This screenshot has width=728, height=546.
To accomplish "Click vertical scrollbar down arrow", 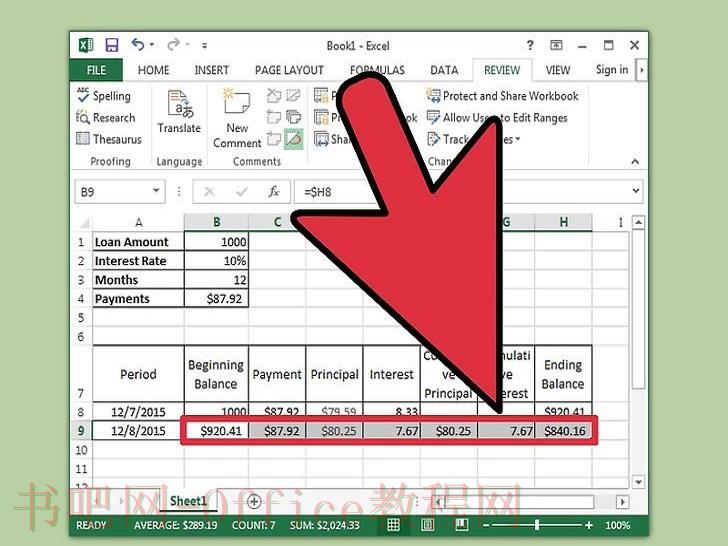I will [638, 482].
